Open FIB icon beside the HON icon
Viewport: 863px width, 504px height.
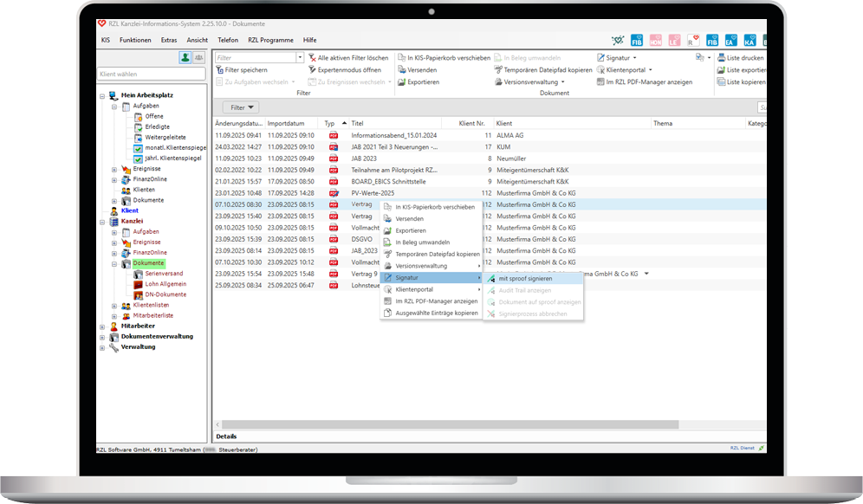pos(637,40)
